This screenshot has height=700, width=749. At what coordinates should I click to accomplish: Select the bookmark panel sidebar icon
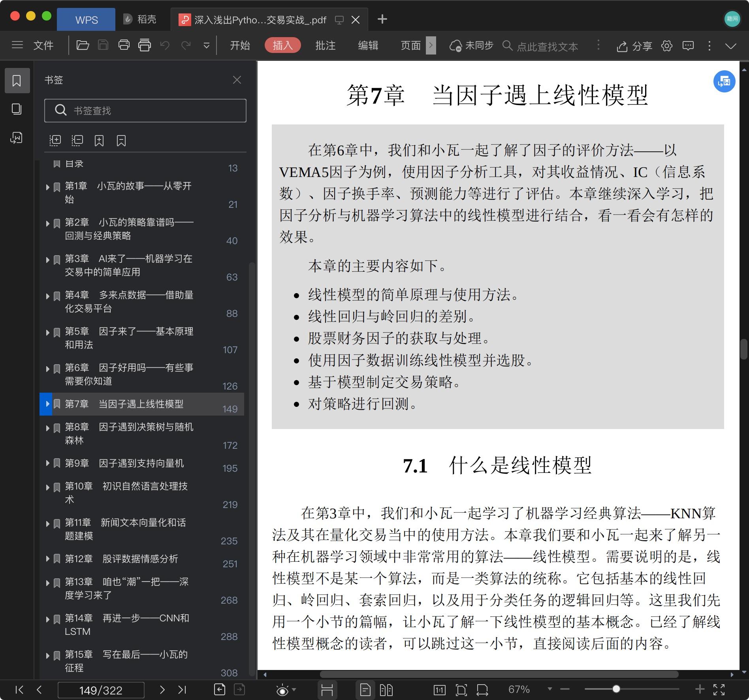click(17, 81)
